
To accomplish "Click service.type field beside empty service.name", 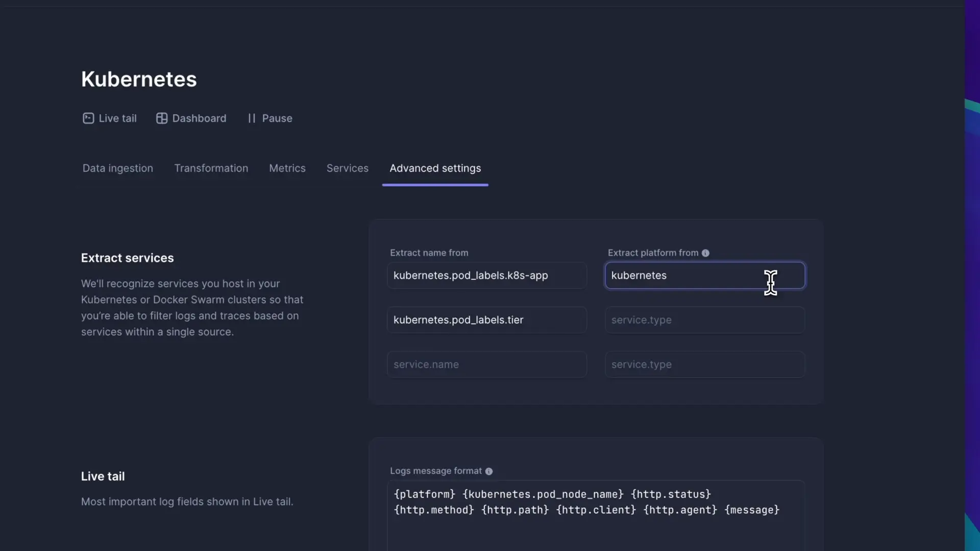I will click(705, 364).
